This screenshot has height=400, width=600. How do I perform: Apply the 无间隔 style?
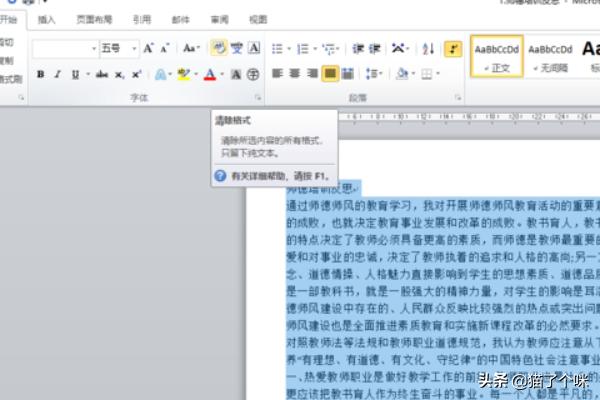pyautogui.click(x=550, y=56)
